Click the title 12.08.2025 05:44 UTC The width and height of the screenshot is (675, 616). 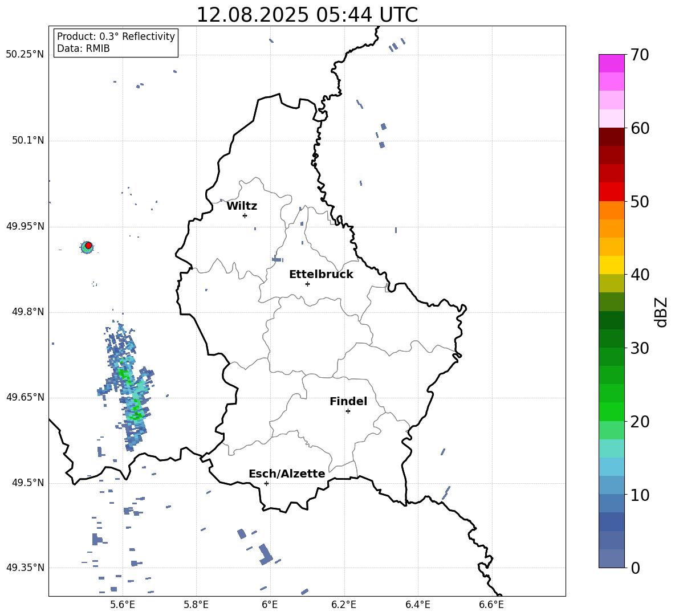tap(307, 15)
